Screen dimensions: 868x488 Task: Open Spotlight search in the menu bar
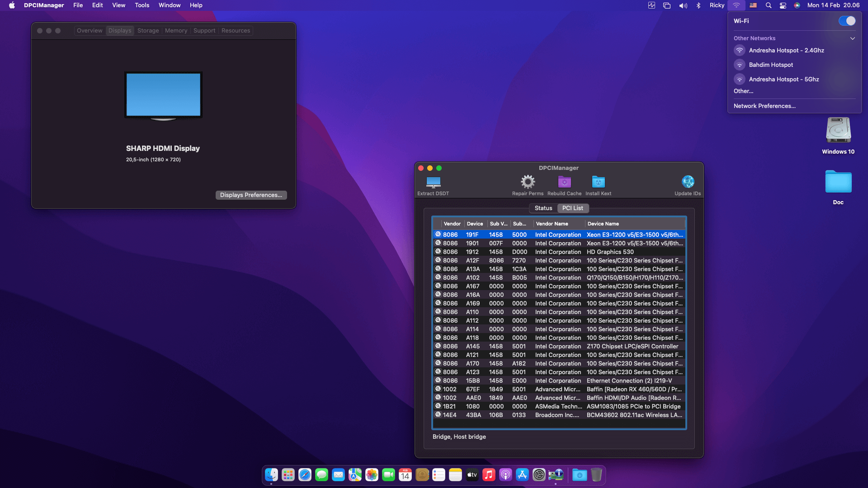pyautogui.click(x=768, y=5)
